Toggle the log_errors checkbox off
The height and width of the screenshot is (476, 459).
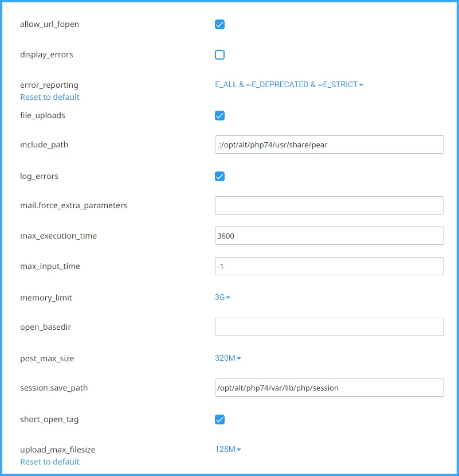click(x=219, y=176)
